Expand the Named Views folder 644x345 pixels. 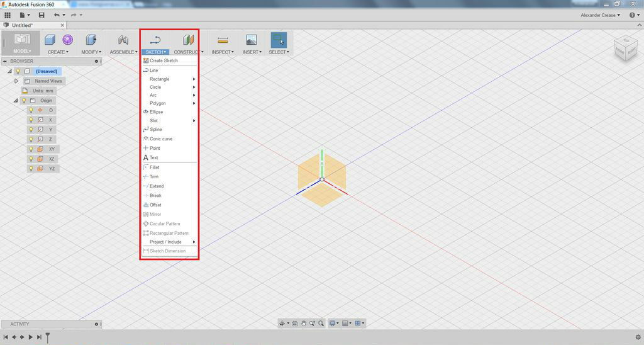coord(16,81)
